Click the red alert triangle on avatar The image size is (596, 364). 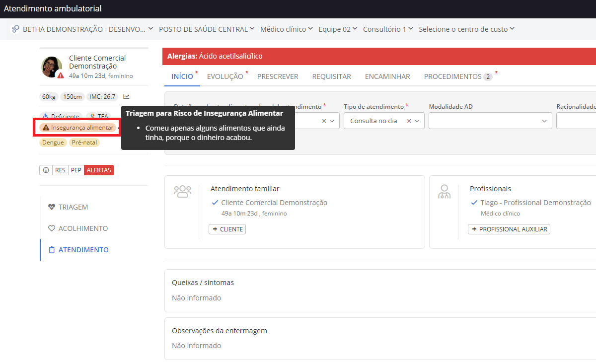(60, 75)
